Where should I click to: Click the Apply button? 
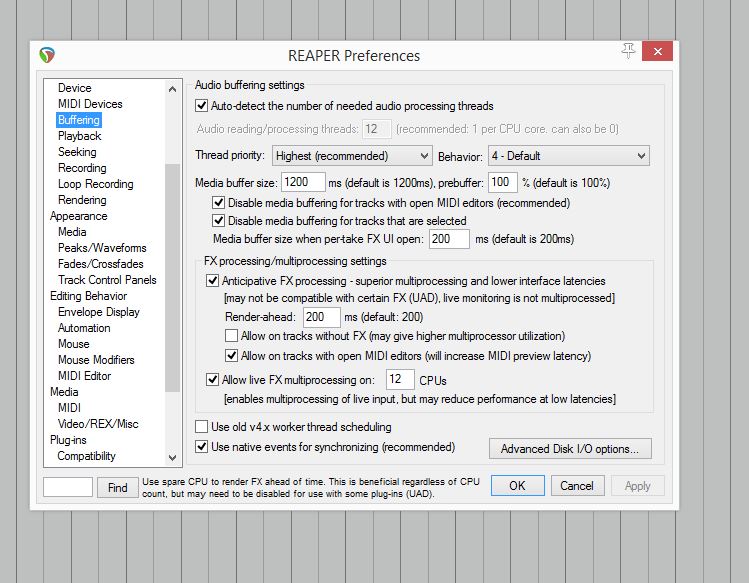pyautogui.click(x=638, y=486)
